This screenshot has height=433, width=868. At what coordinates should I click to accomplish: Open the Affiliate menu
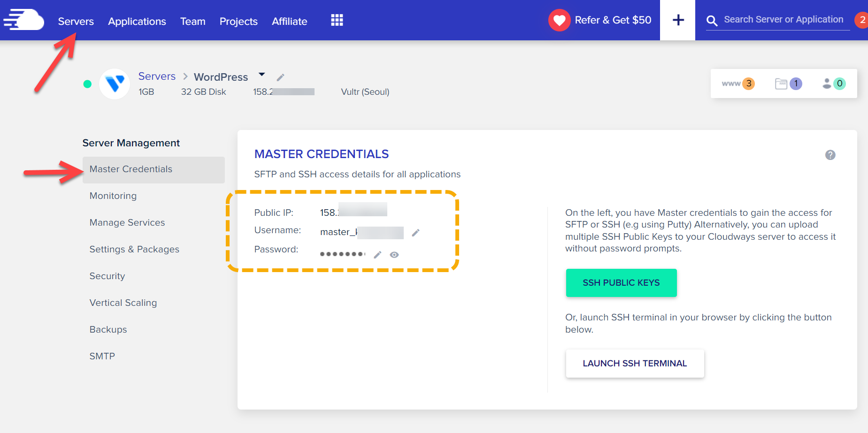tap(290, 21)
